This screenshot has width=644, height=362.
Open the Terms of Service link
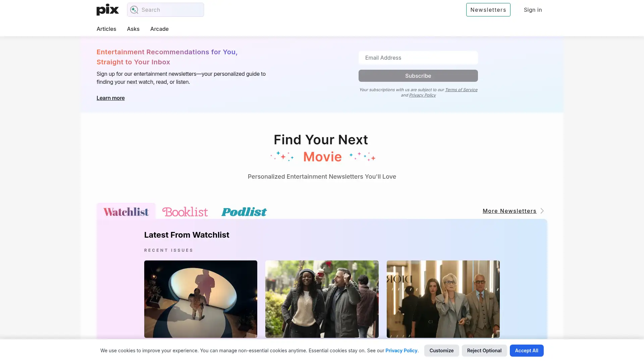(461, 89)
